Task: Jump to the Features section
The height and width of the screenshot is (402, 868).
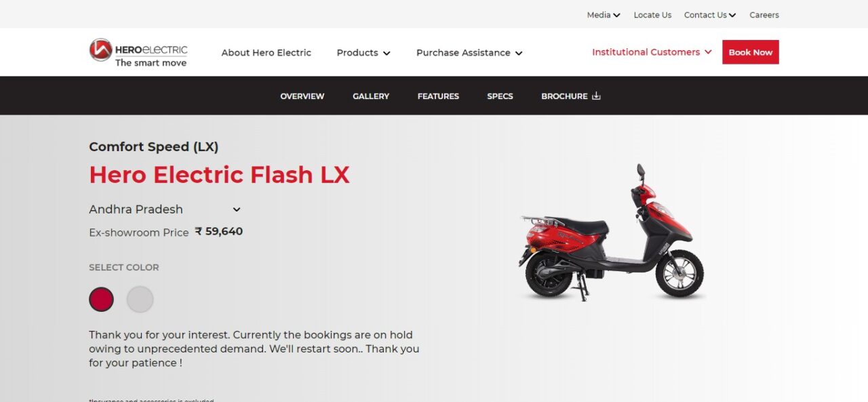Action: [x=438, y=96]
